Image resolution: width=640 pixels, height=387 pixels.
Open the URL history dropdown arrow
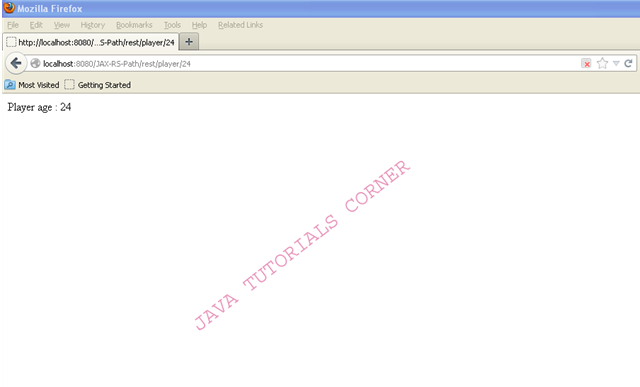(x=616, y=63)
